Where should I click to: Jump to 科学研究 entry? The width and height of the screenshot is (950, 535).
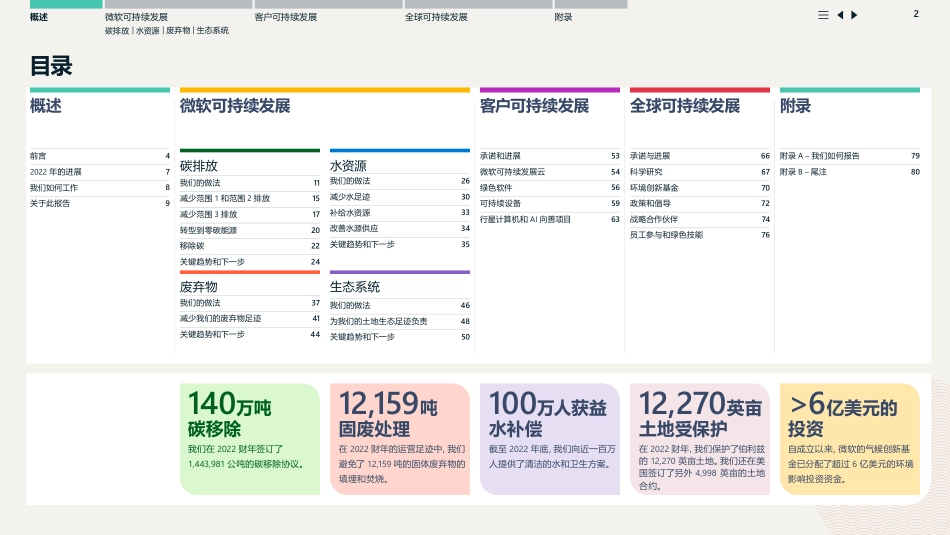coord(700,171)
